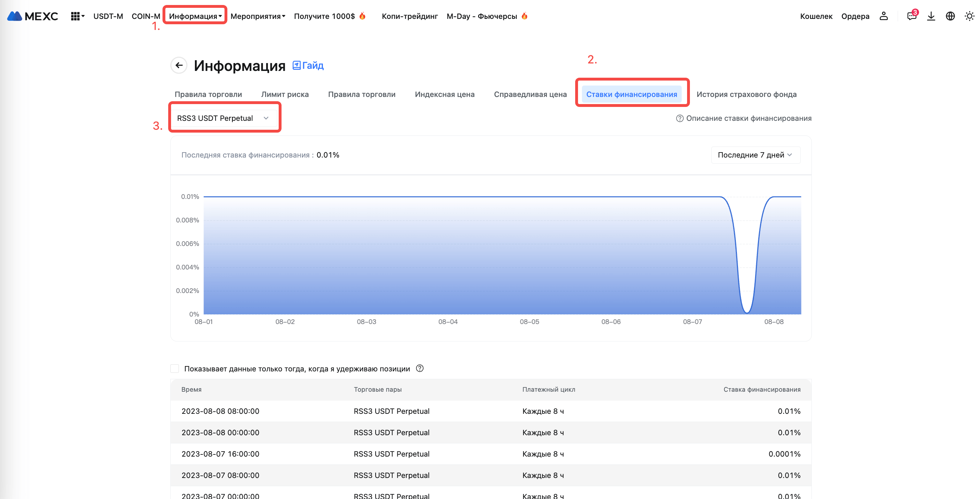Image resolution: width=980 pixels, height=499 pixels.
Task: Toggle the light/dark theme sun icon
Action: [969, 16]
